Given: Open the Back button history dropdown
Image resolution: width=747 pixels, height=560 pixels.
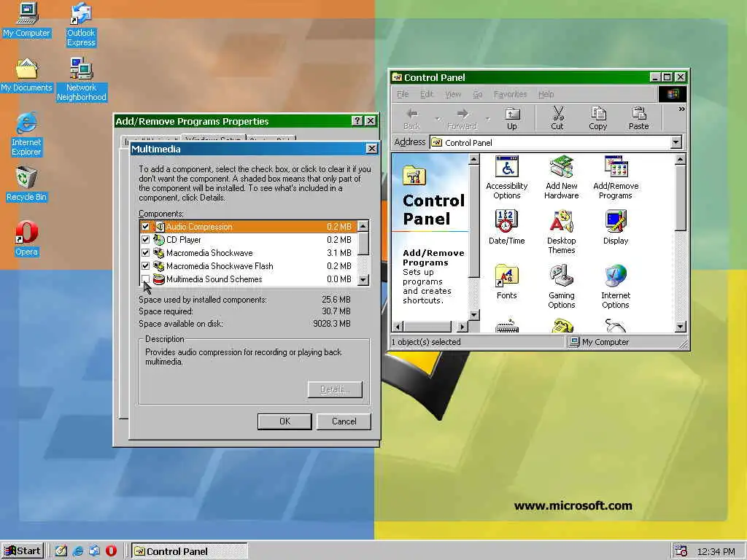Looking at the screenshot, I should pyautogui.click(x=438, y=119).
